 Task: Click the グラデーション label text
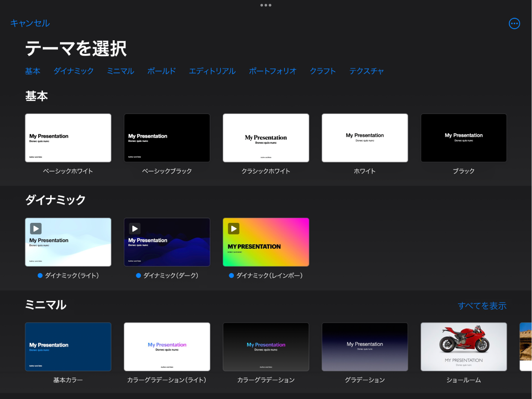[365, 380]
